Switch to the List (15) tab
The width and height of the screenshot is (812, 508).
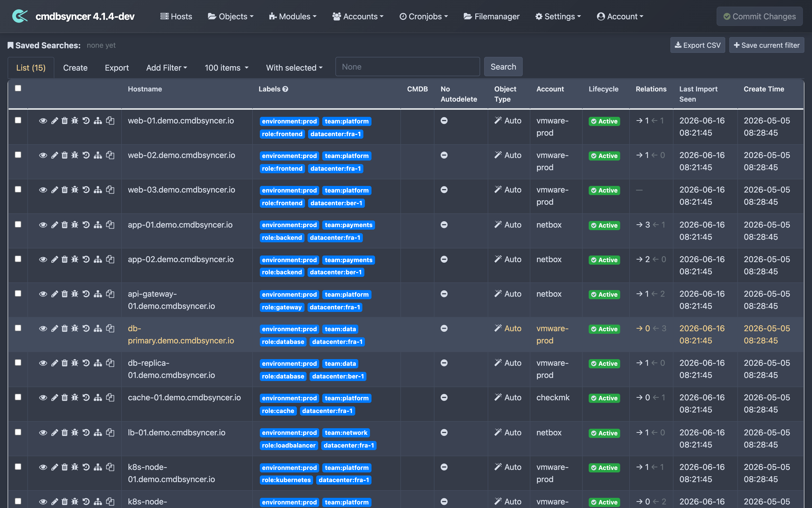point(31,68)
